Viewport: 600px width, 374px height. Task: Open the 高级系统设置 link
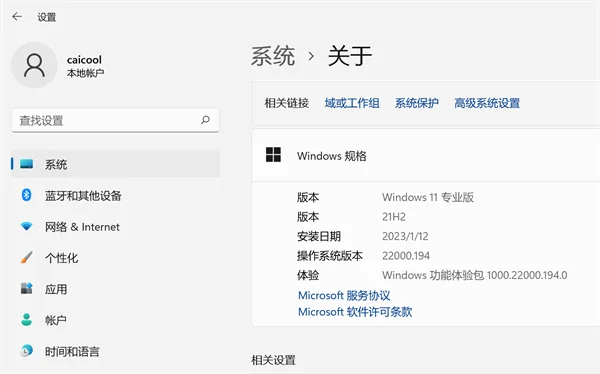click(487, 103)
